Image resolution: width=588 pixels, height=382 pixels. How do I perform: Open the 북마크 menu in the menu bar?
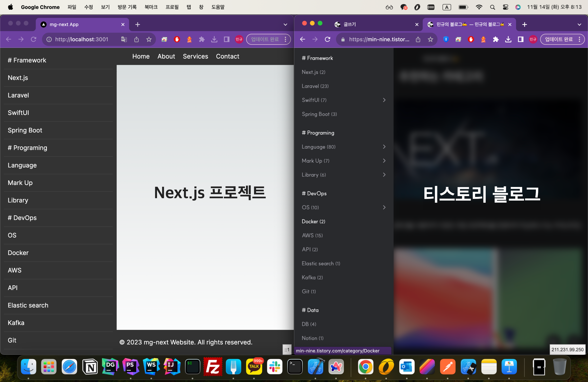click(x=151, y=7)
